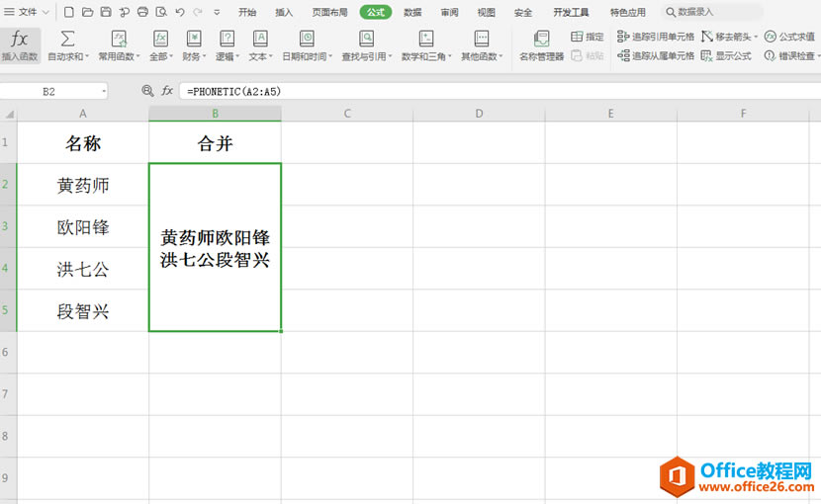Viewport: 821px width, 504px height.
Task: Expand the Name Box dropdown arrow
Action: 104,92
